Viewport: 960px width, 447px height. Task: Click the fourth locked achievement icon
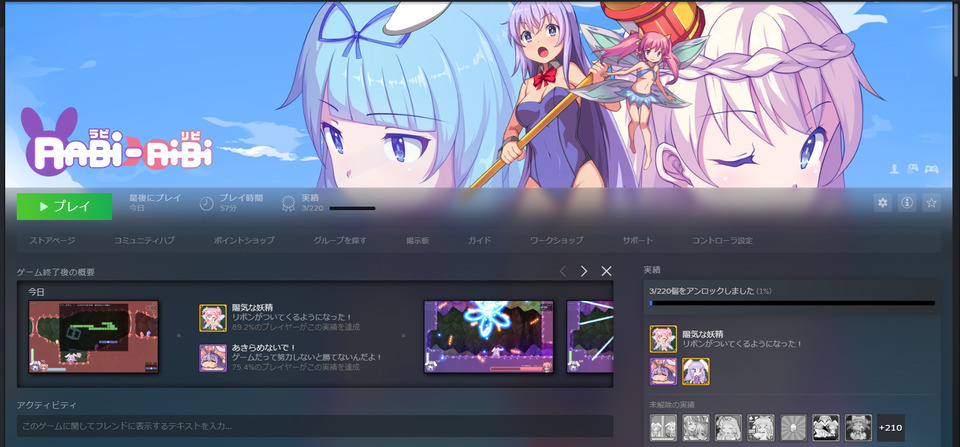(760, 428)
